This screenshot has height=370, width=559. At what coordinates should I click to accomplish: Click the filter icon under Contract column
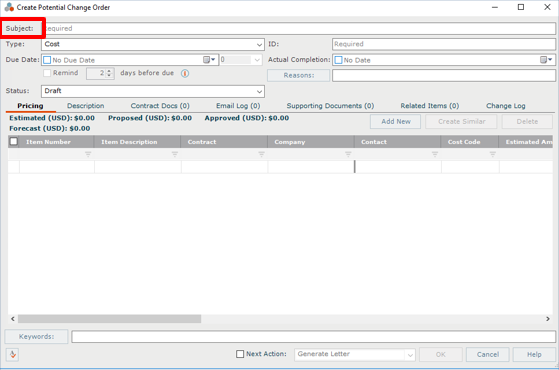(x=261, y=154)
